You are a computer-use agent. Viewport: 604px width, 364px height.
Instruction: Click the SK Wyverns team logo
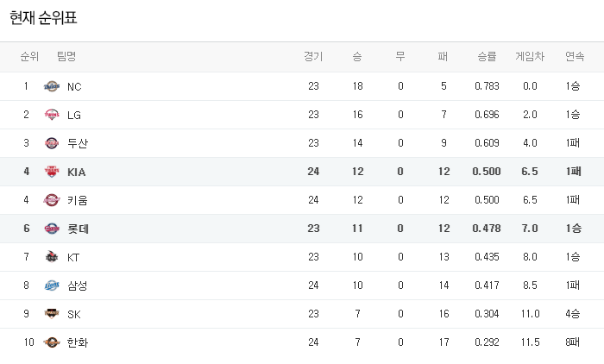tap(52, 314)
